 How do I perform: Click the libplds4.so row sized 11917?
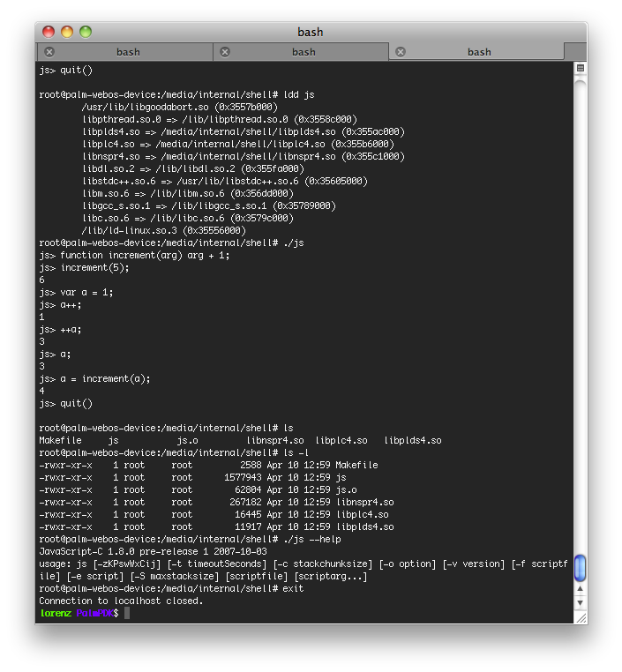click(x=216, y=527)
